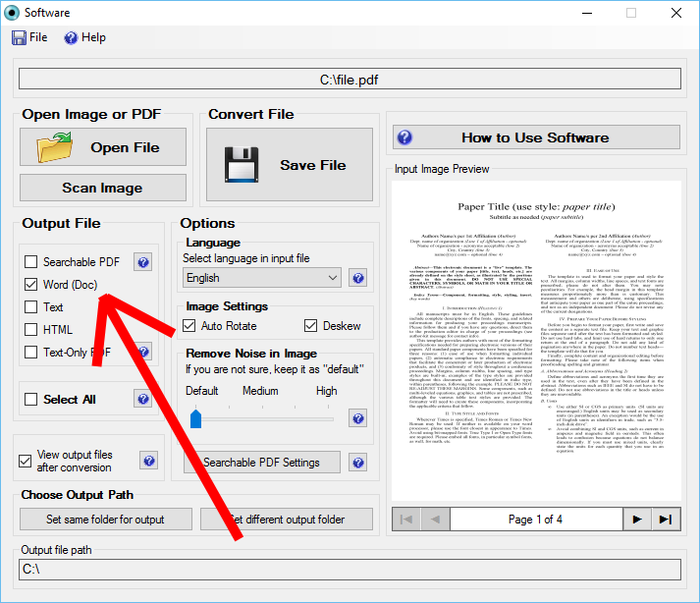700x603 pixels.
Task: Uncheck the Word (Doc) output option
Action: point(30,284)
